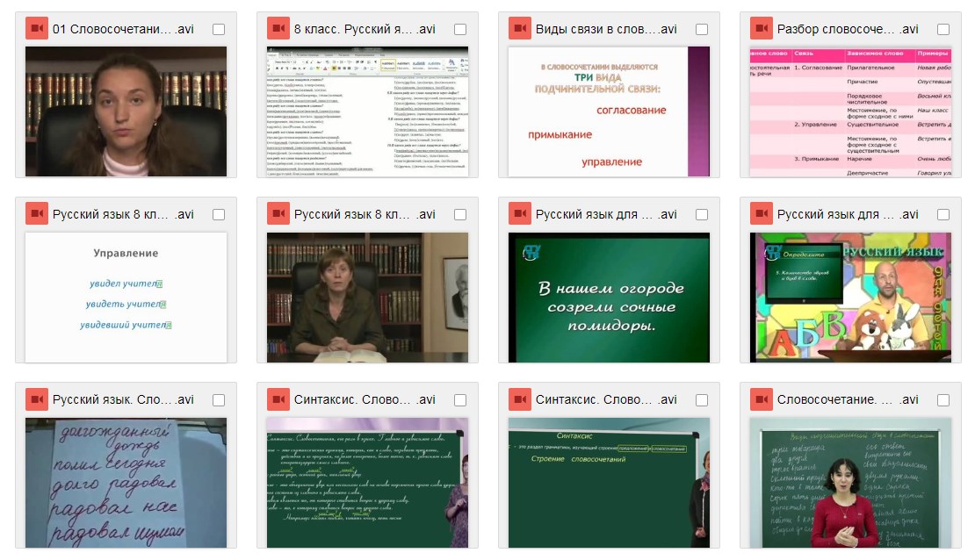Mark the checkbox of "Разбор словосоче... .avi"
975x560 pixels.
pyautogui.click(x=943, y=29)
